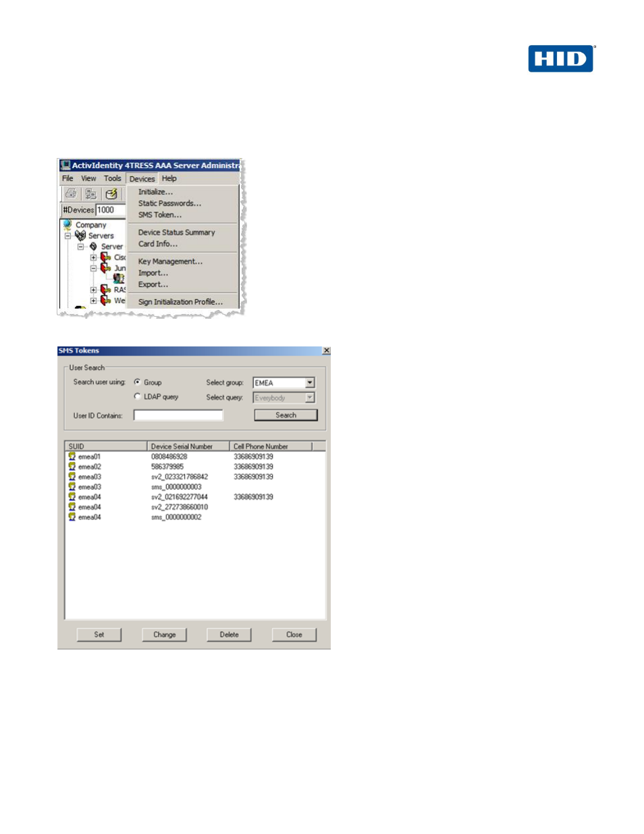The height and width of the screenshot is (834, 644).
Task: Click the ActivIdentity application title bar icon
Action: (x=65, y=165)
